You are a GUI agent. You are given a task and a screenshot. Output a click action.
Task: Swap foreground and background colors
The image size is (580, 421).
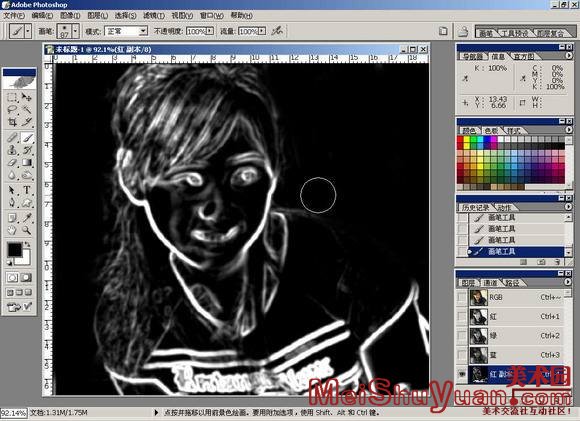(x=27, y=244)
